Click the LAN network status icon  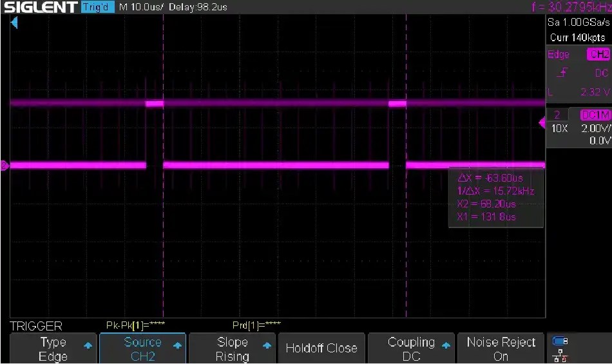coord(560,355)
